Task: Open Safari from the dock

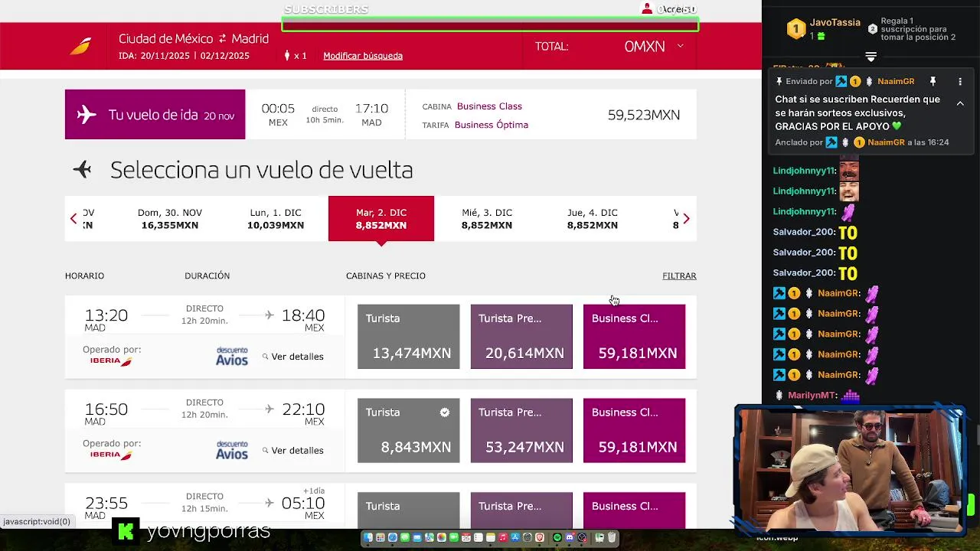Action: click(393, 537)
